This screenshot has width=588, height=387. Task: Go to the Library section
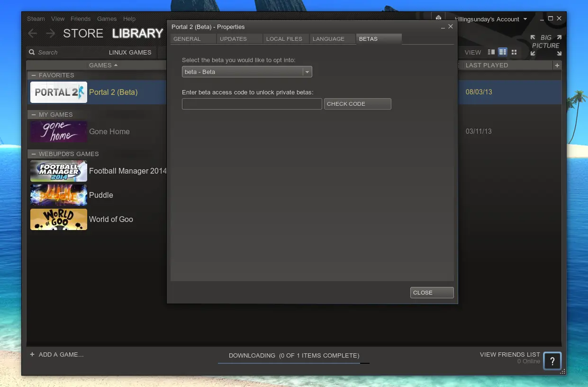click(x=137, y=33)
